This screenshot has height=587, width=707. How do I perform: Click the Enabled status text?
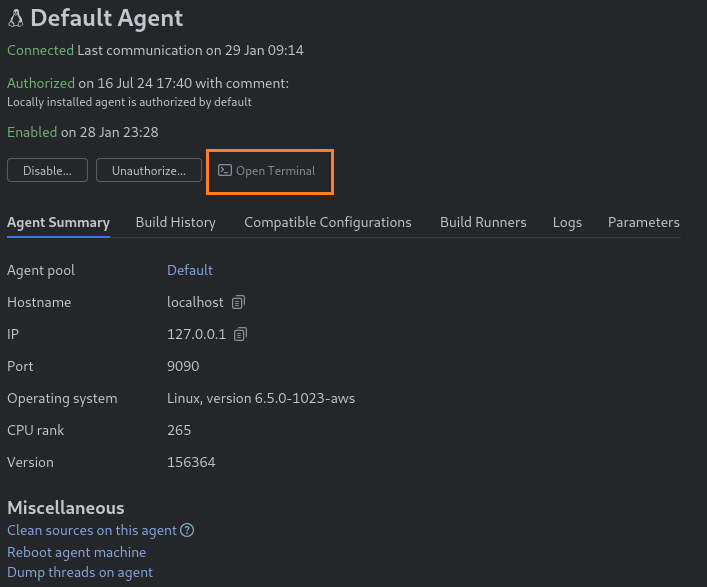(32, 132)
